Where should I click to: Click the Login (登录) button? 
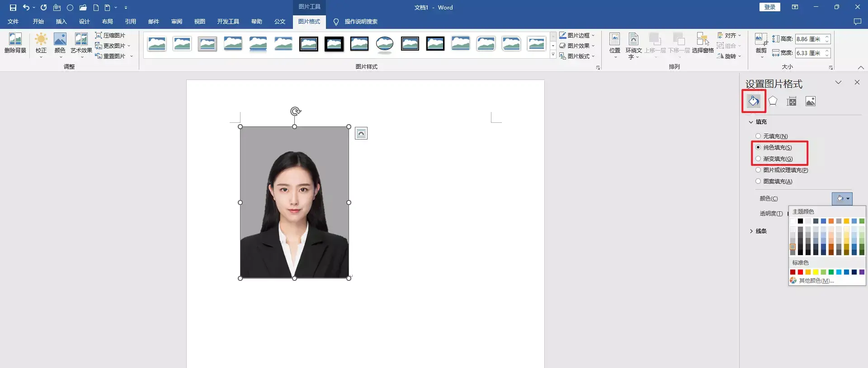click(x=769, y=7)
